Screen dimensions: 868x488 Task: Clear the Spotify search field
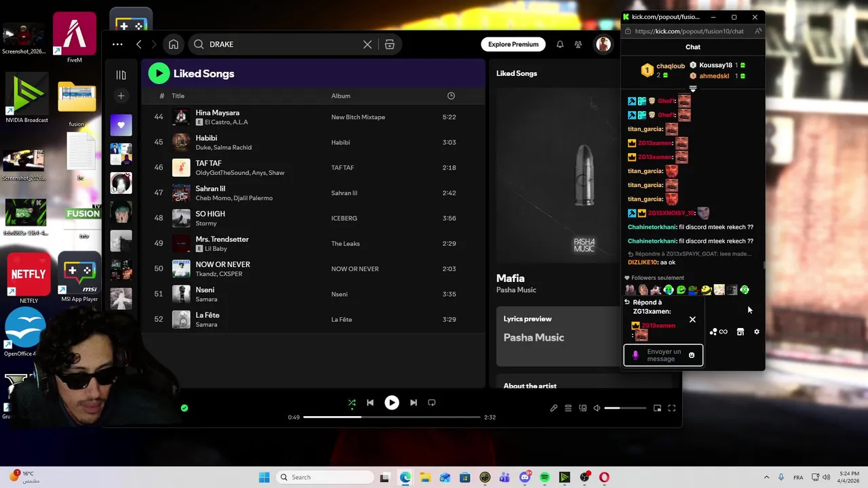(368, 44)
